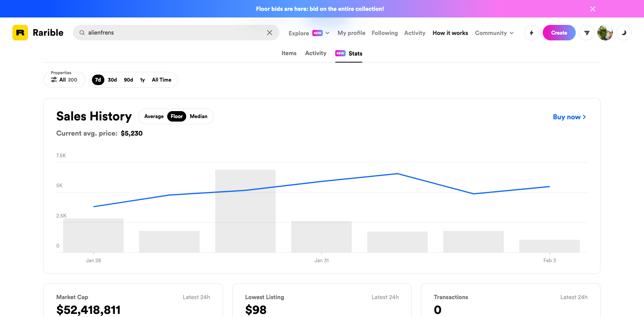
Task: Expand the Explore dropdown
Action: click(309, 33)
